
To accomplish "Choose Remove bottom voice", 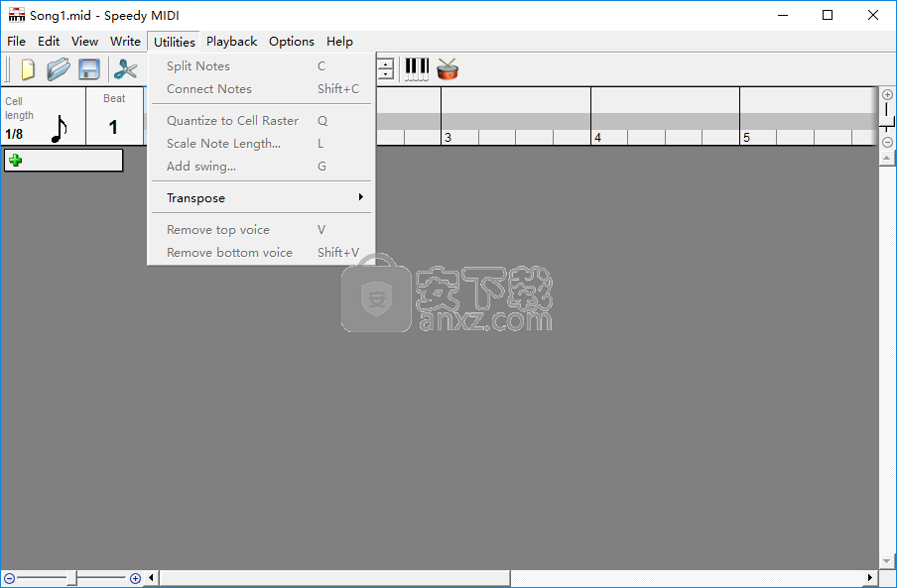I will 261,253.
